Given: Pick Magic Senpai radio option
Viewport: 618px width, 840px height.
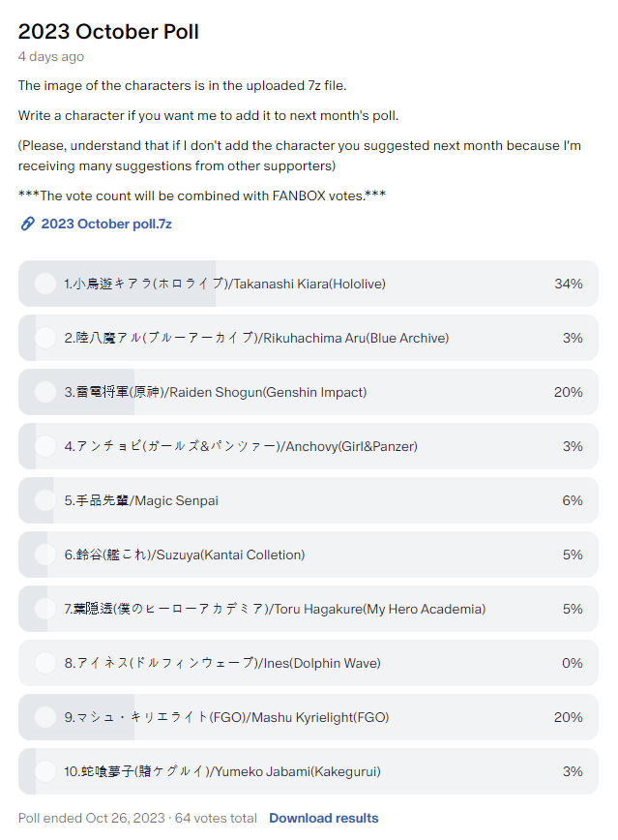Looking at the screenshot, I should click(x=45, y=500).
